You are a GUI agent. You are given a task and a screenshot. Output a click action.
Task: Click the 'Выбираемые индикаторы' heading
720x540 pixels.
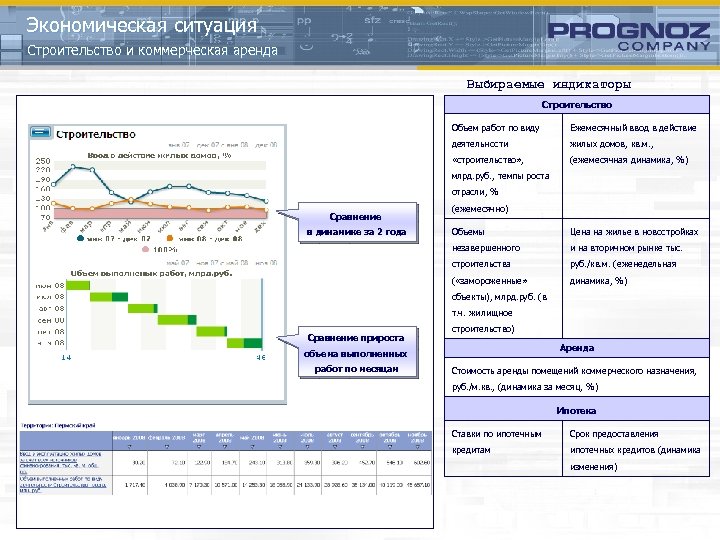pos(549,84)
